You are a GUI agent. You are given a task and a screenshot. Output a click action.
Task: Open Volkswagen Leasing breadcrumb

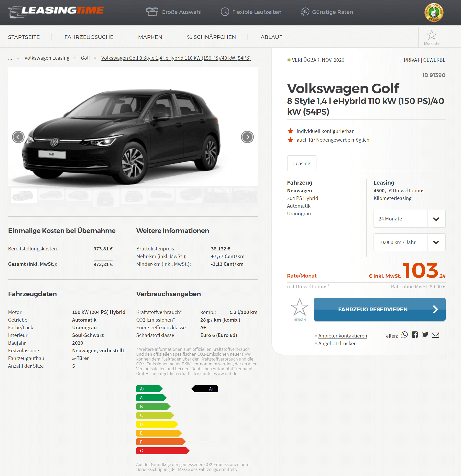pos(47,58)
